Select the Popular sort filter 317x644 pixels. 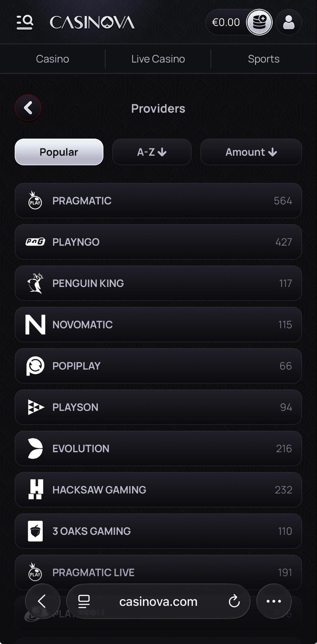tap(59, 152)
